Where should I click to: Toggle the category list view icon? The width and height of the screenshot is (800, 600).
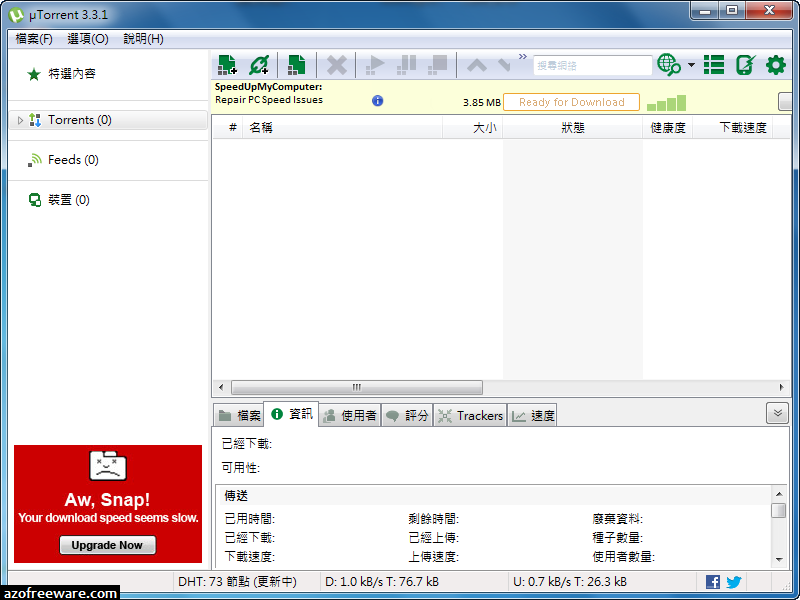pyautogui.click(x=714, y=65)
